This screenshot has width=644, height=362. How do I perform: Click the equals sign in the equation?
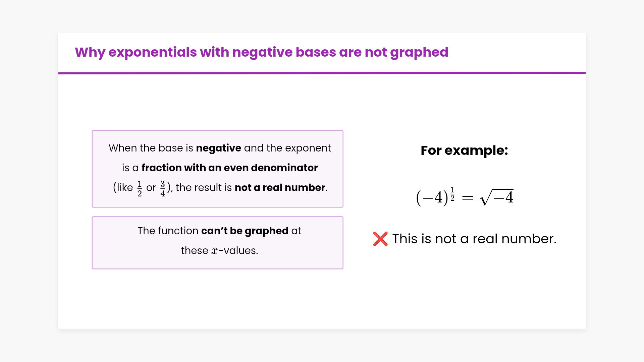468,198
